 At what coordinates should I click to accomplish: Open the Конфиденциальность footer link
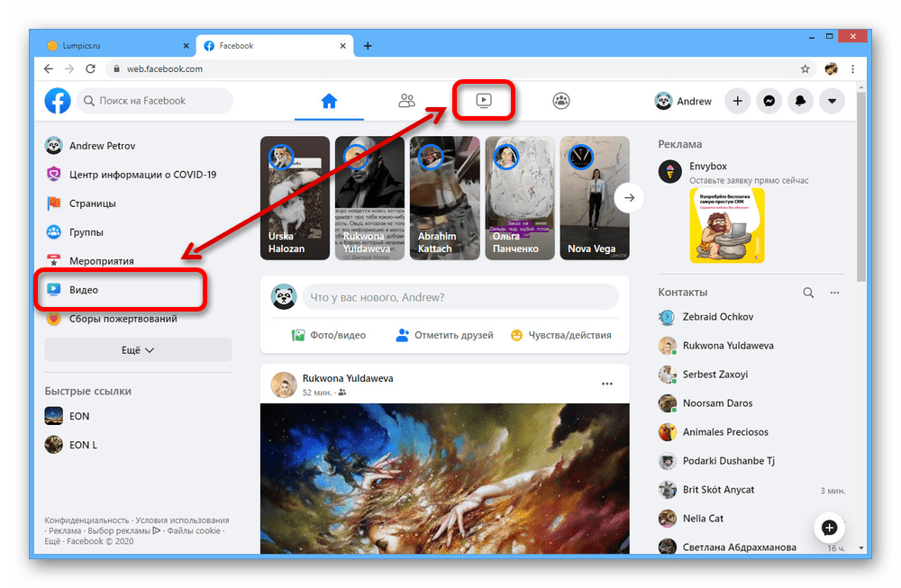click(86, 520)
